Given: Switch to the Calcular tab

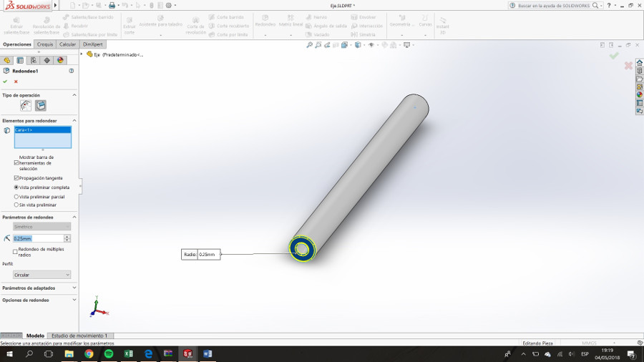Looking at the screenshot, I should pyautogui.click(x=67, y=44).
